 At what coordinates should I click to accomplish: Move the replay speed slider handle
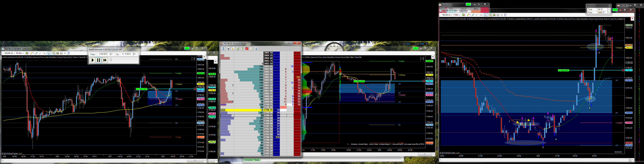(x=111, y=60)
